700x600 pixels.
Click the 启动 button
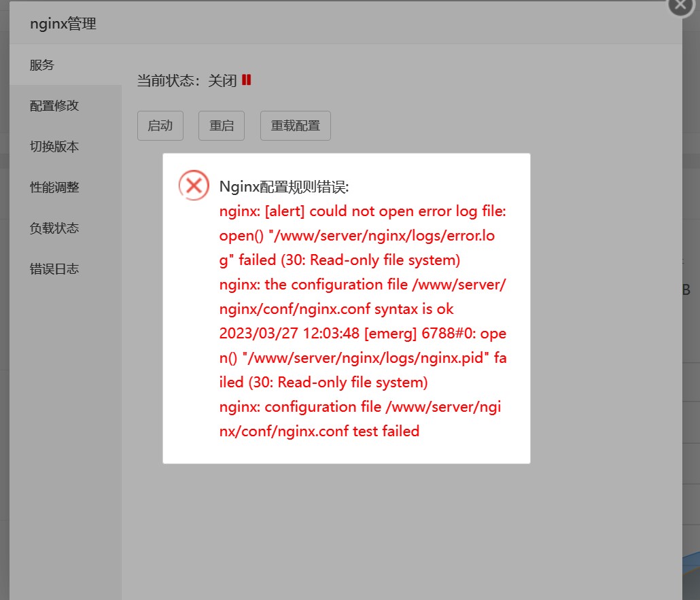point(160,126)
